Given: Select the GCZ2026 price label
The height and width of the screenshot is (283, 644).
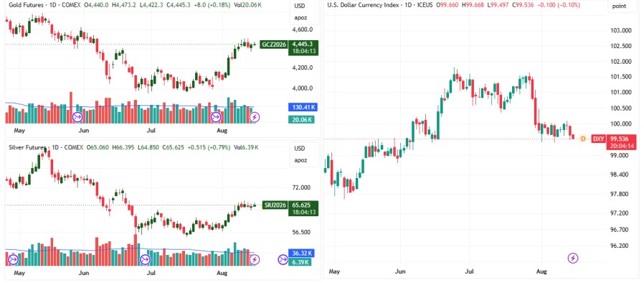Looking at the screenshot, I should point(274,45).
